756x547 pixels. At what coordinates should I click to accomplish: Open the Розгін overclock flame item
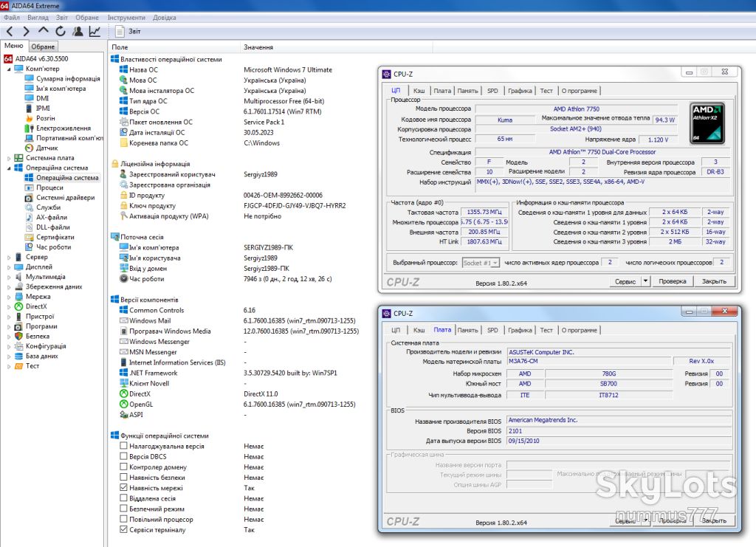(x=29, y=118)
